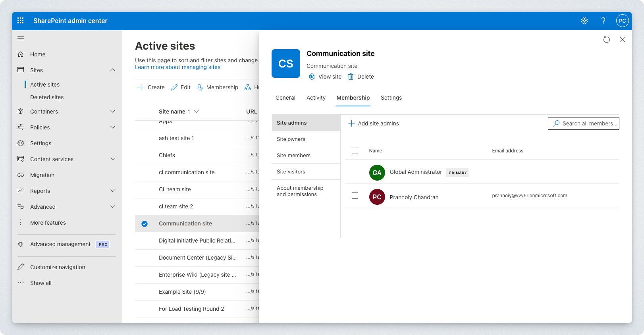Expand the Reports section chevron
This screenshot has width=644, height=335.
[x=113, y=191]
